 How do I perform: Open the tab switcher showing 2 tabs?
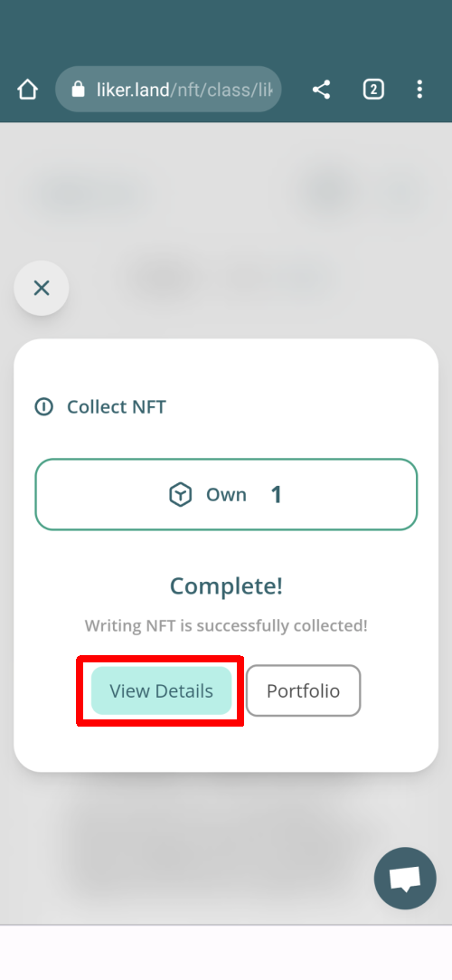(x=373, y=90)
